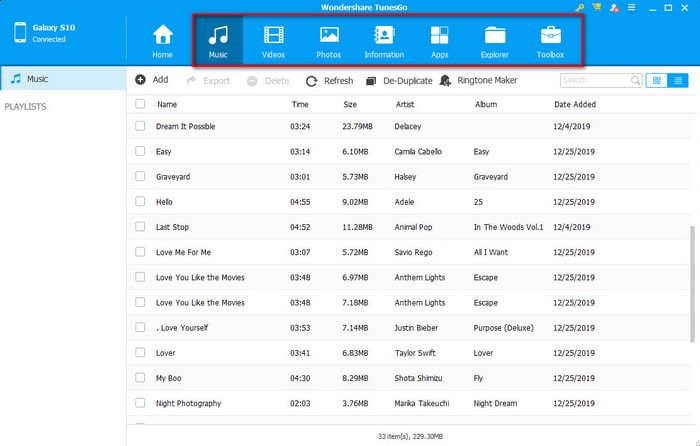Sort by the Date Added column header
The image size is (700, 446).
click(575, 104)
